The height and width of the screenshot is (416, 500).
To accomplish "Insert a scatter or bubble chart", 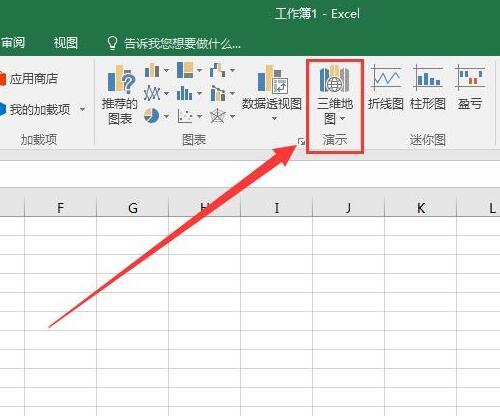I will [x=189, y=116].
